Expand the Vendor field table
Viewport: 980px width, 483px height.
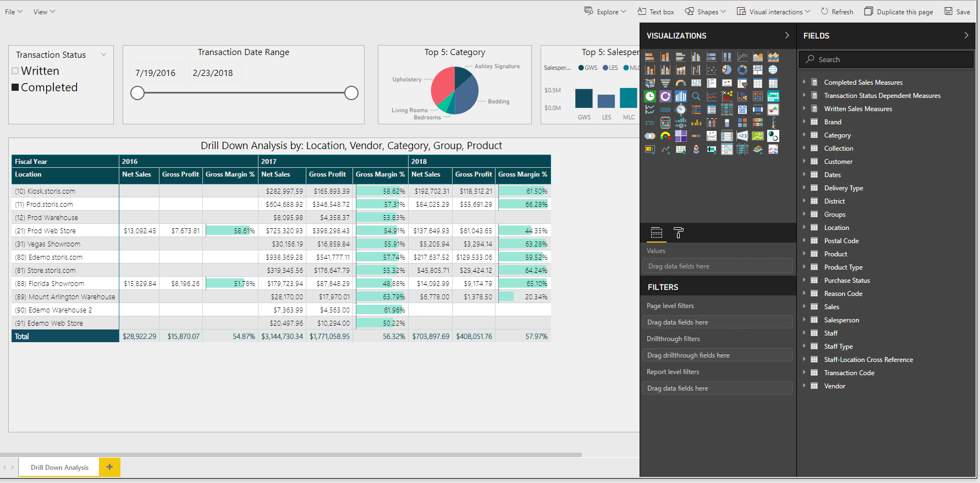click(x=804, y=386)
